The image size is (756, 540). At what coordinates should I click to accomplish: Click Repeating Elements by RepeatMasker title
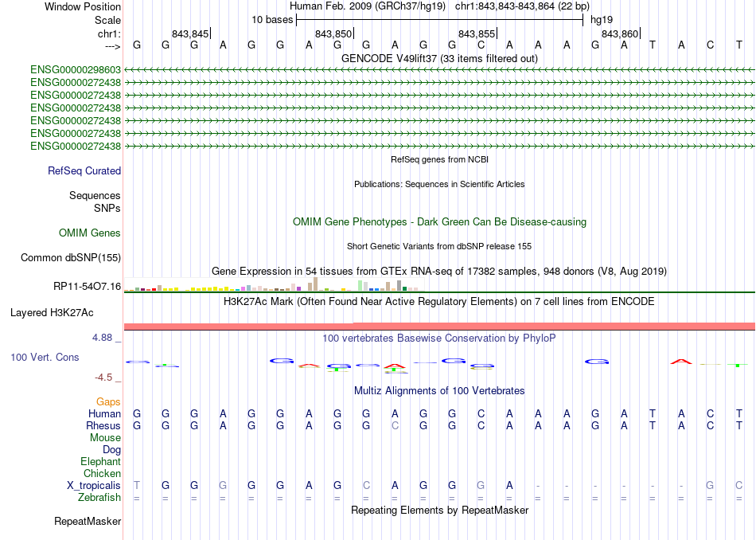(x=440, y=510)
